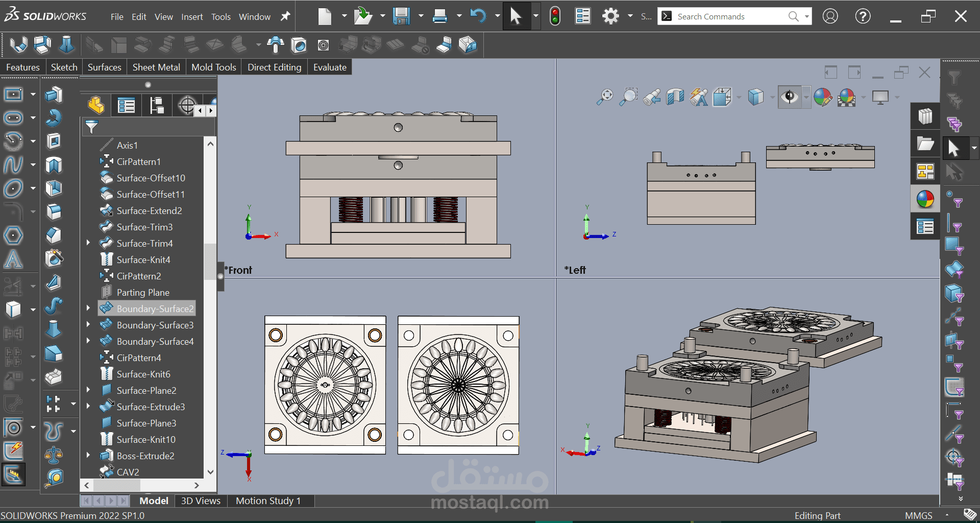Viewport: 980px width, 523px height.
Task: Select the sketch Text tool
Action: tap(13, 259)
